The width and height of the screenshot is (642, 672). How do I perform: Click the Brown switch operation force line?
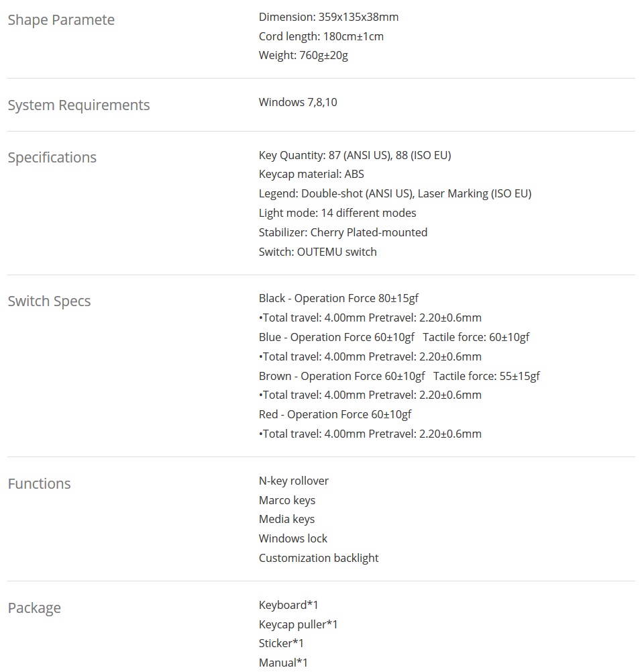pos(398,376)
